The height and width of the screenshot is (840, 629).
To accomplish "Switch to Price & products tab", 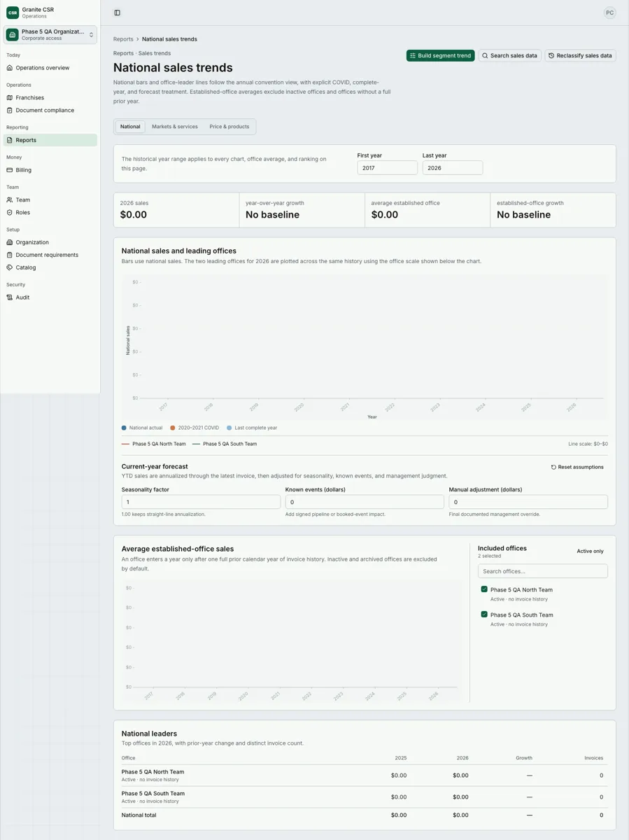I will coord(229,127).
